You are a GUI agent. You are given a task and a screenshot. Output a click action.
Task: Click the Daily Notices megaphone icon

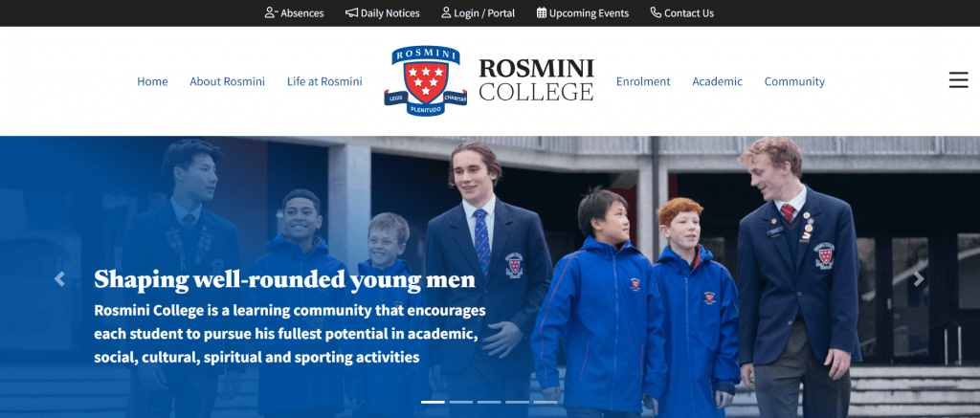click(352, 12)
